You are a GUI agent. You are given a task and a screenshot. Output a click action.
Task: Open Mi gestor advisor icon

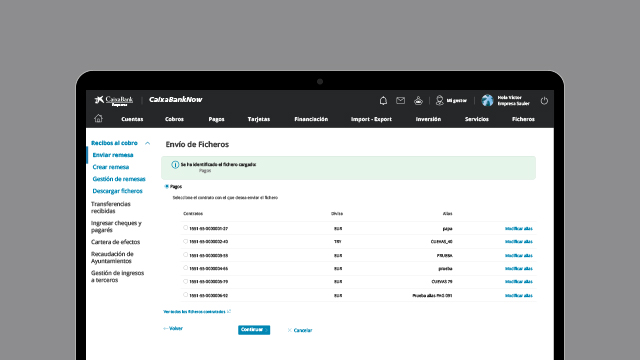440,100
